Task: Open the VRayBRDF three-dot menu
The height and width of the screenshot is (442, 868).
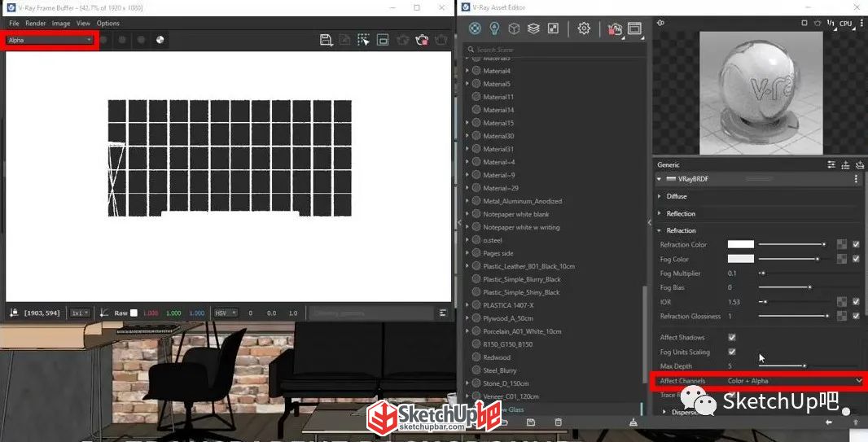Action: [856, 179]
